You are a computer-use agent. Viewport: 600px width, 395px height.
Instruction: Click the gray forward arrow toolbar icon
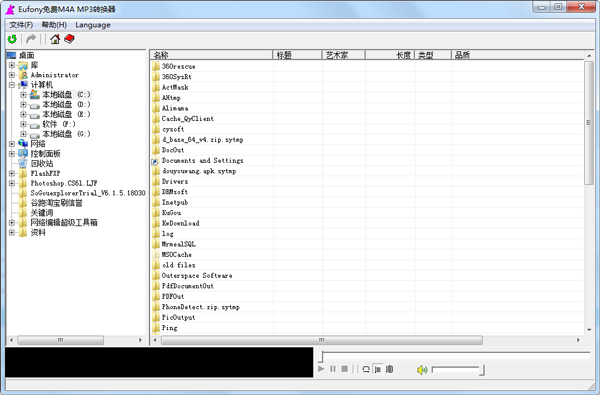31,39
